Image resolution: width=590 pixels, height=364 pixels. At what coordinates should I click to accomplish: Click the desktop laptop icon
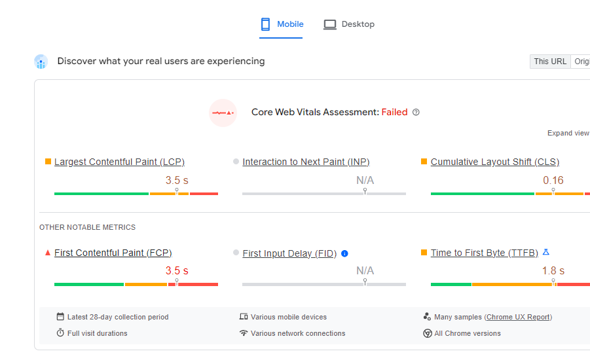[329, 24]
